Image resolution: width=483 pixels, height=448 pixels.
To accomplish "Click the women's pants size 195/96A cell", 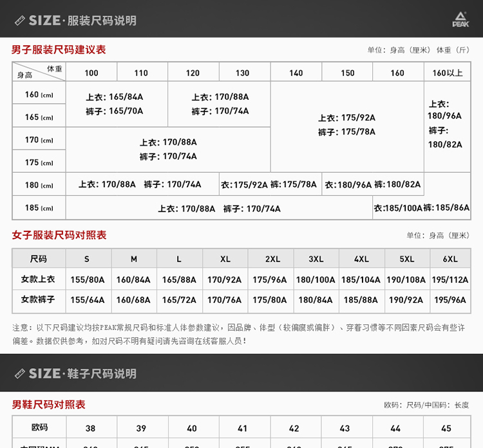I will (x=450, y=300).
